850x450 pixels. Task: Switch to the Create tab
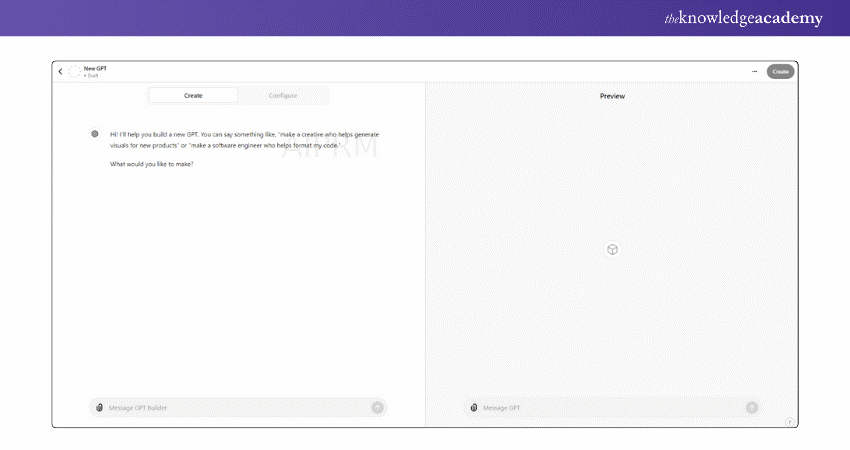(x=193, y=95)
